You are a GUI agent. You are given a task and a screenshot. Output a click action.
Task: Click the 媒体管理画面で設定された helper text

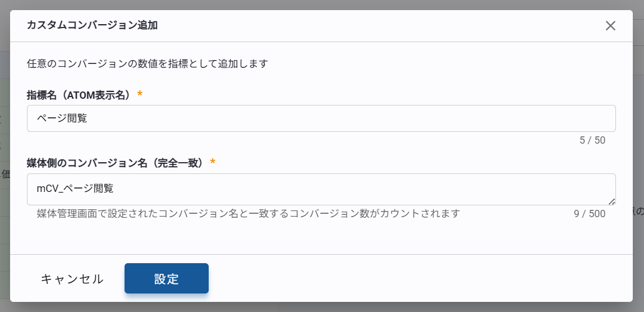tap(248, 214)
